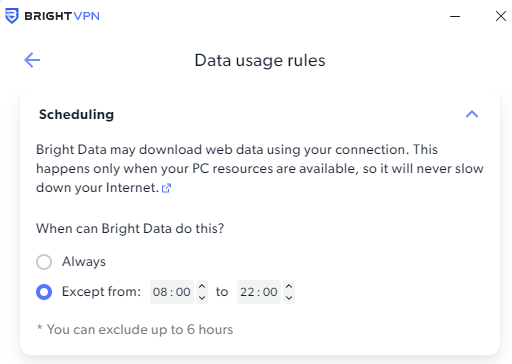The image size is (512, 364).
Task: Close the Bright VPN window
Action: pyautogui.click(x=501, y=16)
